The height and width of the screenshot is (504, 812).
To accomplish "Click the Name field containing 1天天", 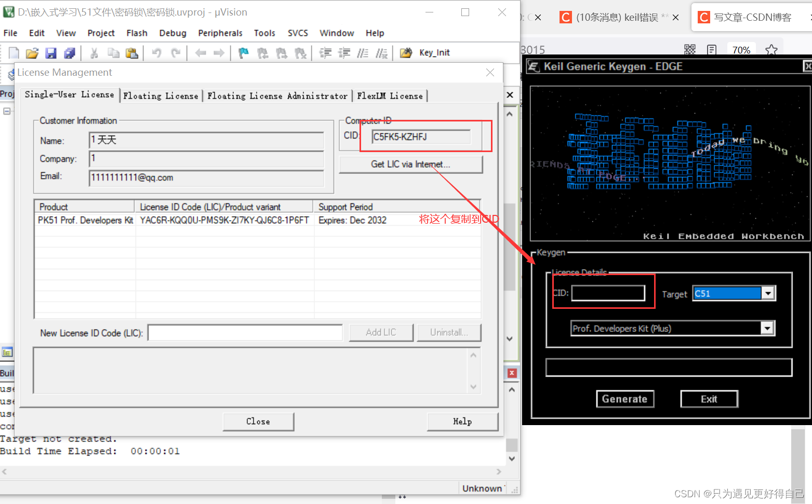I will point(206,140).
